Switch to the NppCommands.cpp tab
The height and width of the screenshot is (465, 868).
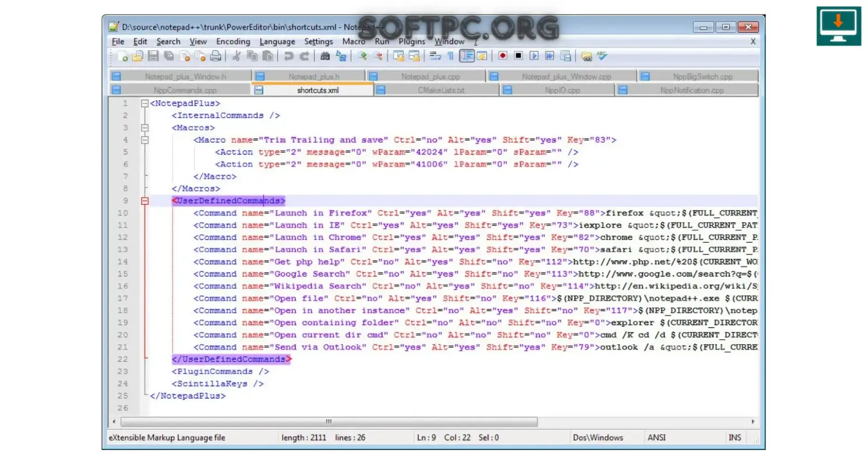[180, 90]
